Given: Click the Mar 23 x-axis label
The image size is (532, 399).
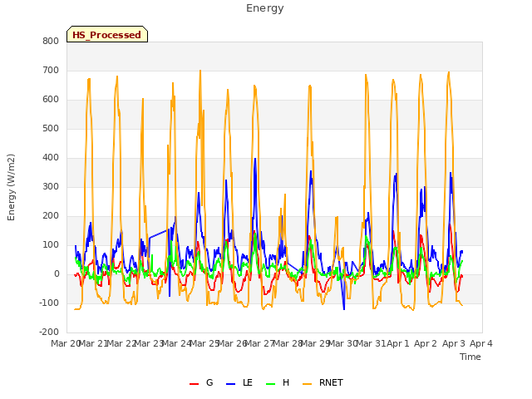Looking at the screenshot, I should click(149, 343).
